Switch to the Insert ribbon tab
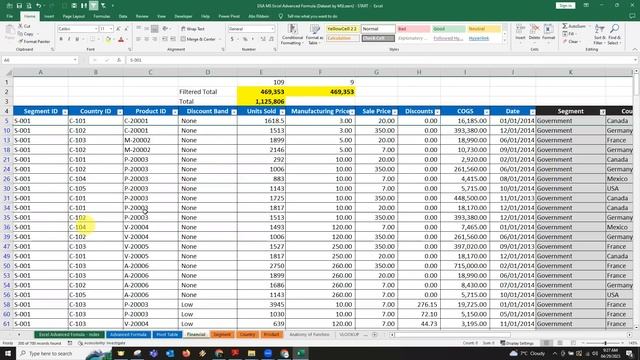640x360 pixels. point(49,16)
